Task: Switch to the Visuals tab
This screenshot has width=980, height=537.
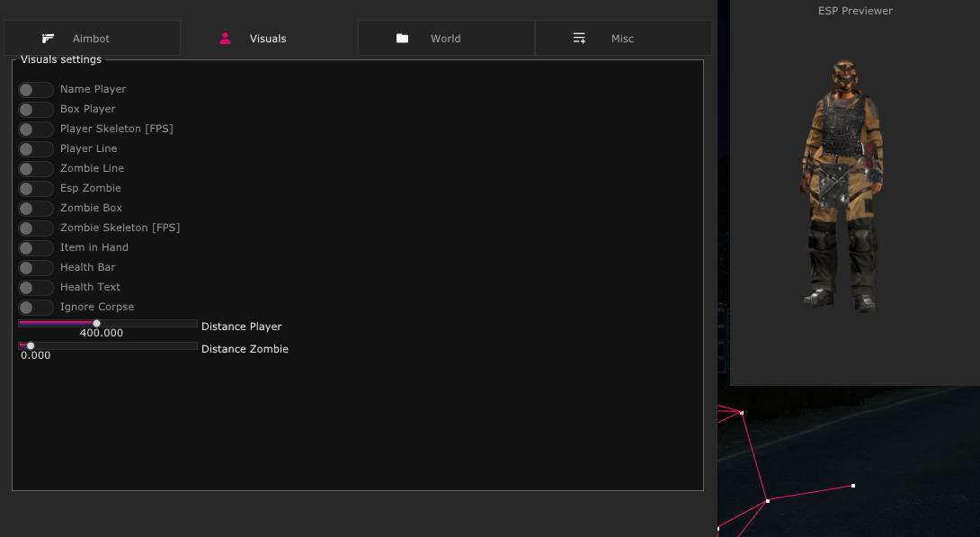Action: 269,38
